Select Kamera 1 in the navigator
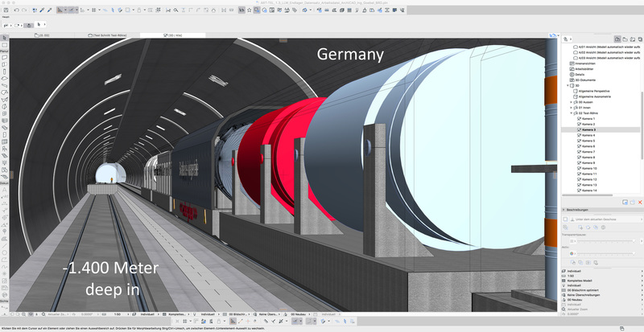The image size is (644, 332). click(588, 119)
